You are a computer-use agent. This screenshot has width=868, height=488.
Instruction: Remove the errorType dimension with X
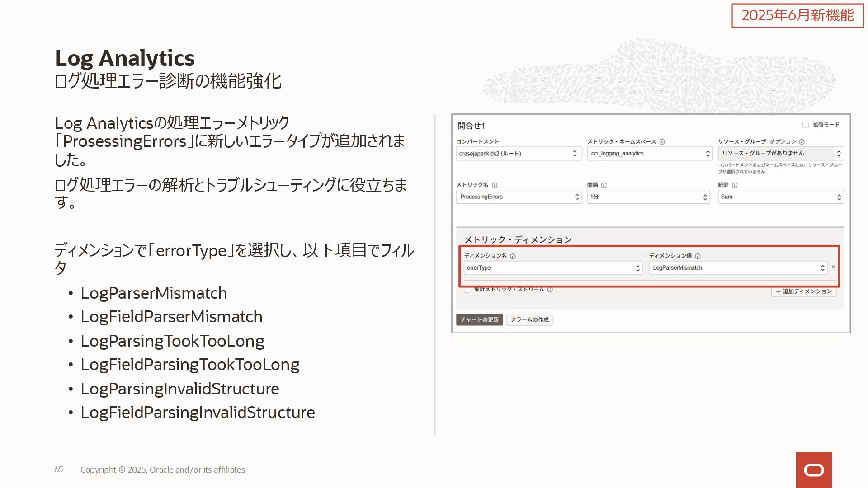tap(833, 267)
